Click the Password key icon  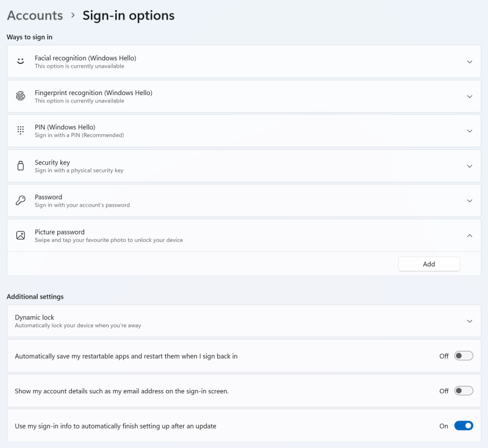(x=20, y=201)
